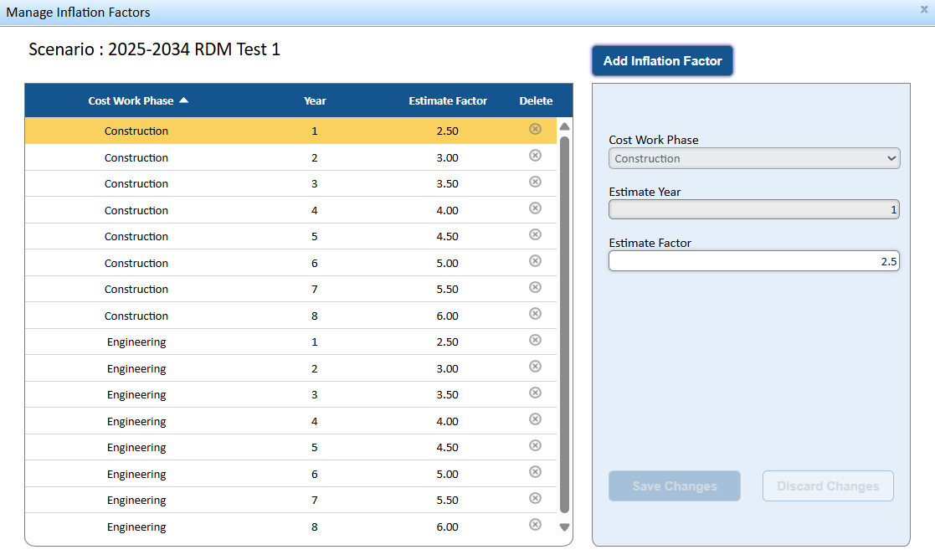The image size is (935, 560).
Task: Delete the Construction year 1 inflation factor
Action: pyautogui.click(x=535, y=129)
